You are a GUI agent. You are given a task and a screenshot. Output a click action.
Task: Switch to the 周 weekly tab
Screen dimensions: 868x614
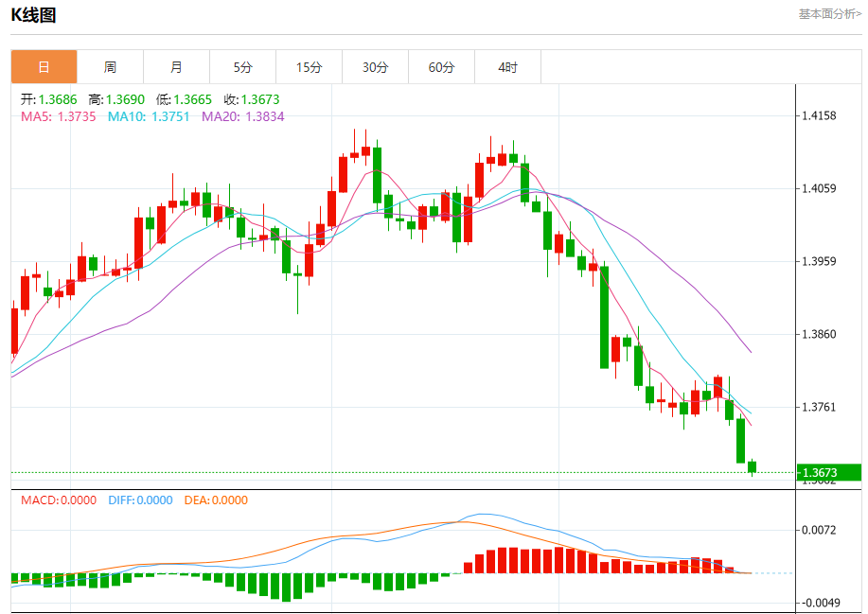(110, 67)
